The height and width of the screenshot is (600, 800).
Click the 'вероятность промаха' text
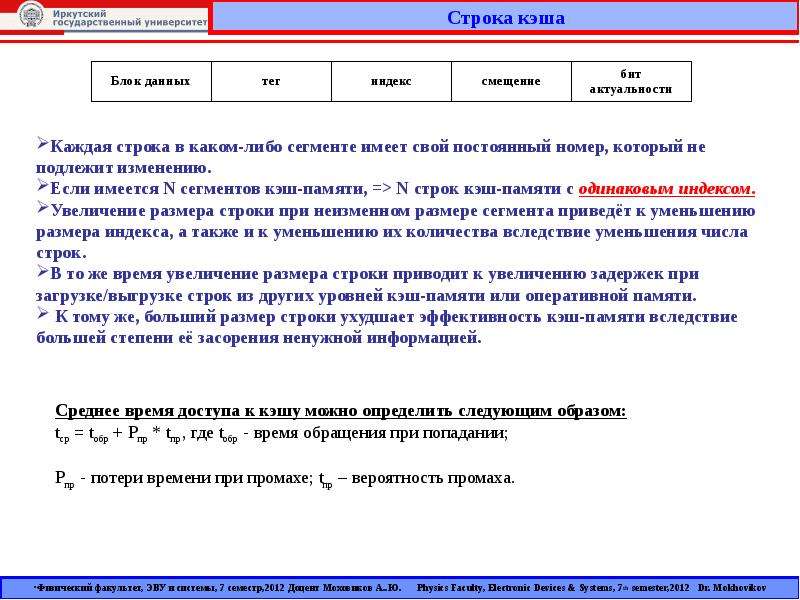pos(433,479)
